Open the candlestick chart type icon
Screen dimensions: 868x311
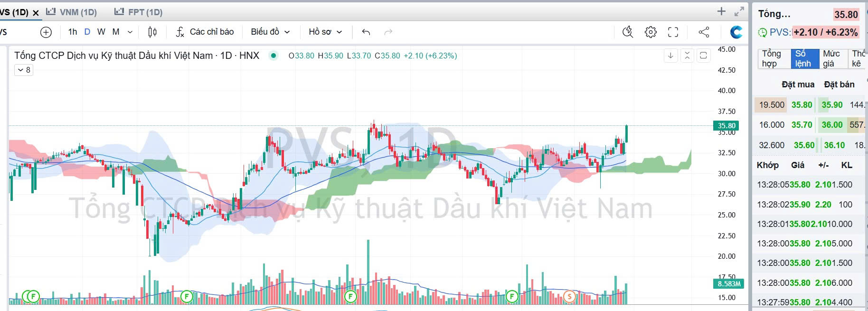tap(152, 32)
